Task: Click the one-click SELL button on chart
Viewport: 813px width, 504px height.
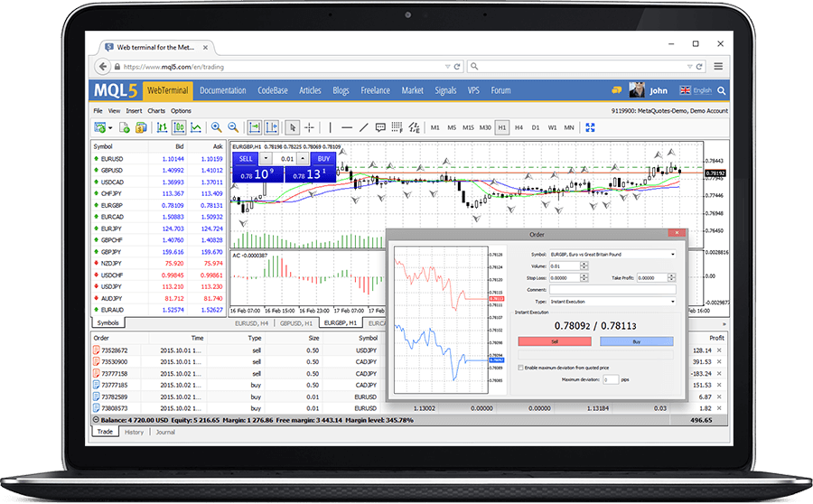Action: (x=246, y=159)
